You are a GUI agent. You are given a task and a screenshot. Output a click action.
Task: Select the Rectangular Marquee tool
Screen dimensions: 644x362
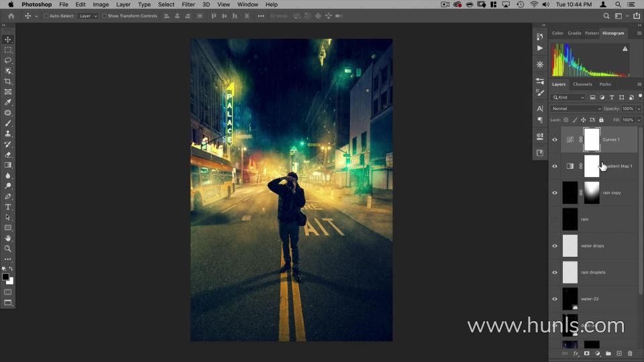coord(8,50)
